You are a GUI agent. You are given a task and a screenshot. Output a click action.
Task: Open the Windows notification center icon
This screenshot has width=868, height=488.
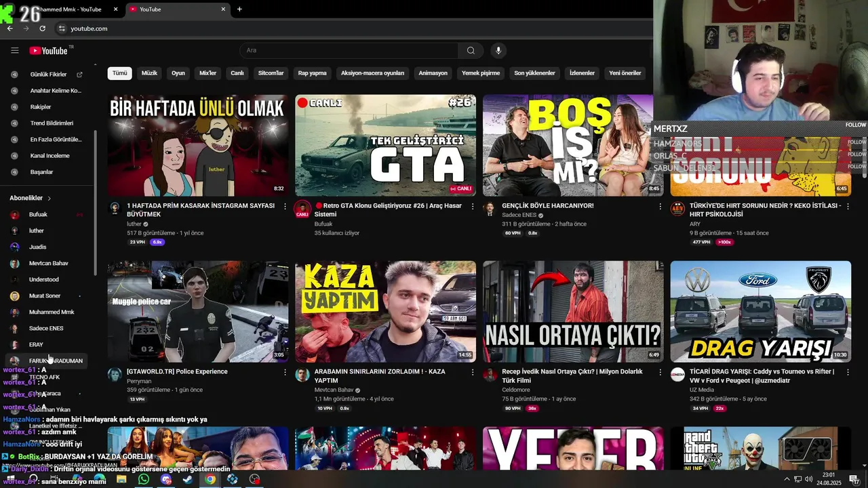pyautogui.click(x=854, y=479)
